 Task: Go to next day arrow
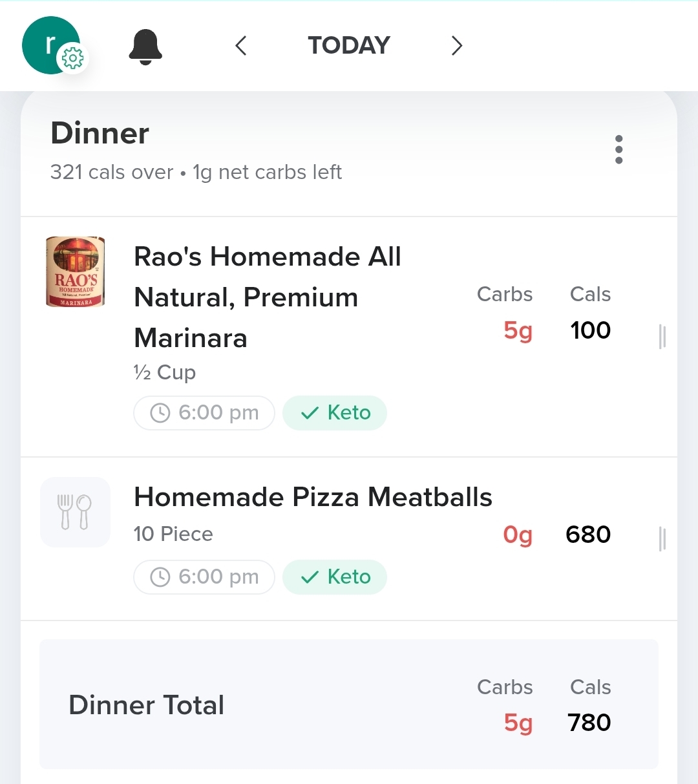point(457,46)
